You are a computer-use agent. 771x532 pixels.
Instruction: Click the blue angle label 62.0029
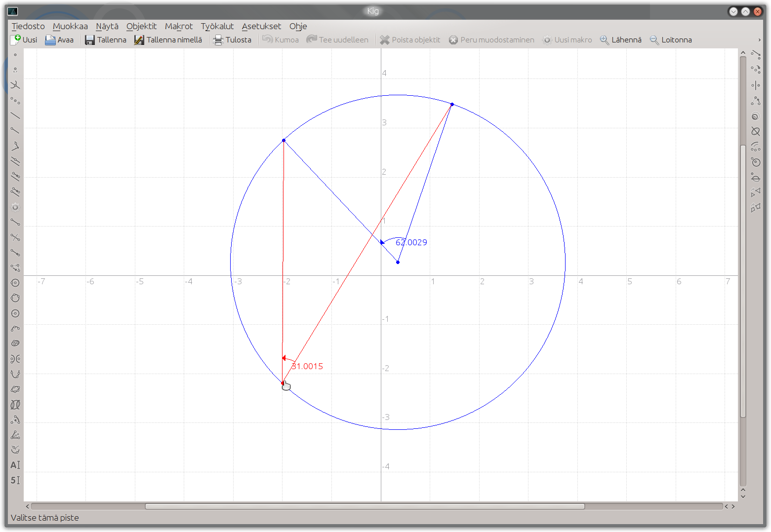pyautogui.click(x=411, y=242)
